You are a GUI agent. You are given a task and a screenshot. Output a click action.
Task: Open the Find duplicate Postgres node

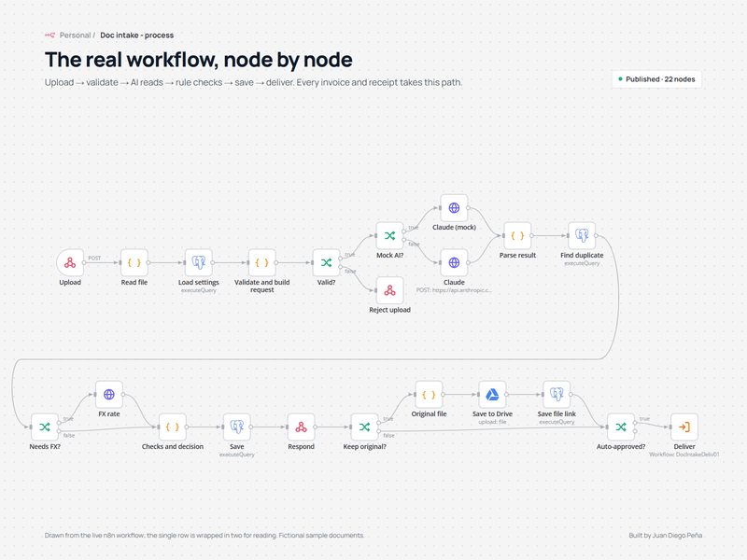pyautogui.click(x=582, y=236)
